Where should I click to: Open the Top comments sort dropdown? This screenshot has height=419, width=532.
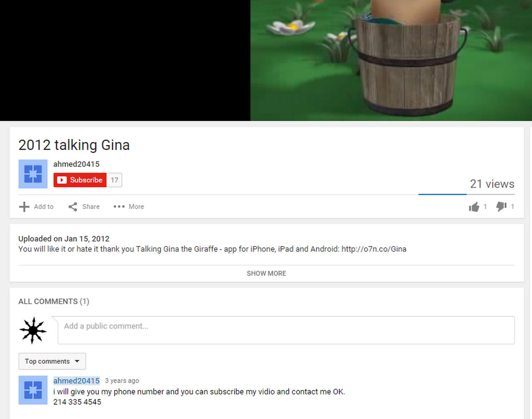52,361
